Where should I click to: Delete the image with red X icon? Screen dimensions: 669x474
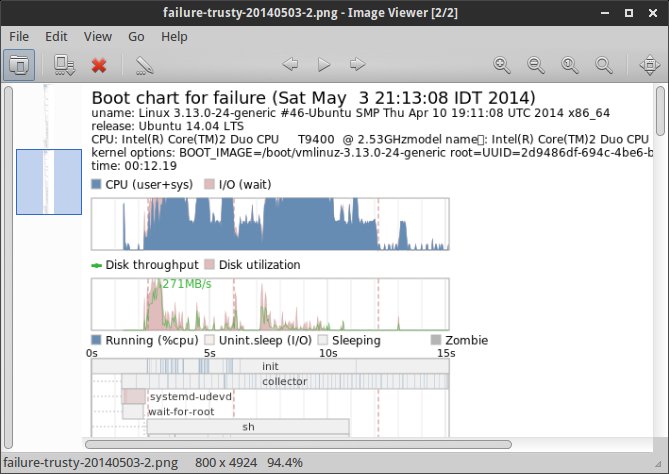pyautogui.click(x=99, y=65)
